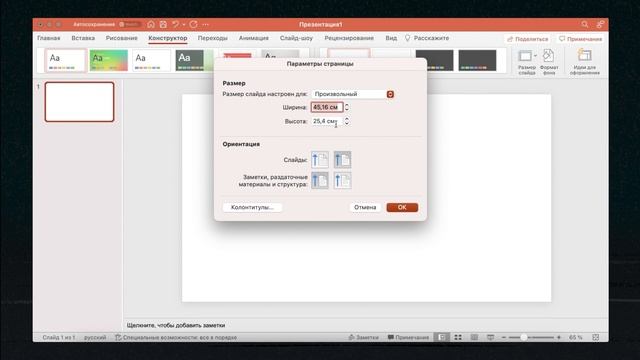Viewport: 640px width, 360px height.
Task: Fit the slide to window icon
Action: pyautogui.click(x=596, y=338)
